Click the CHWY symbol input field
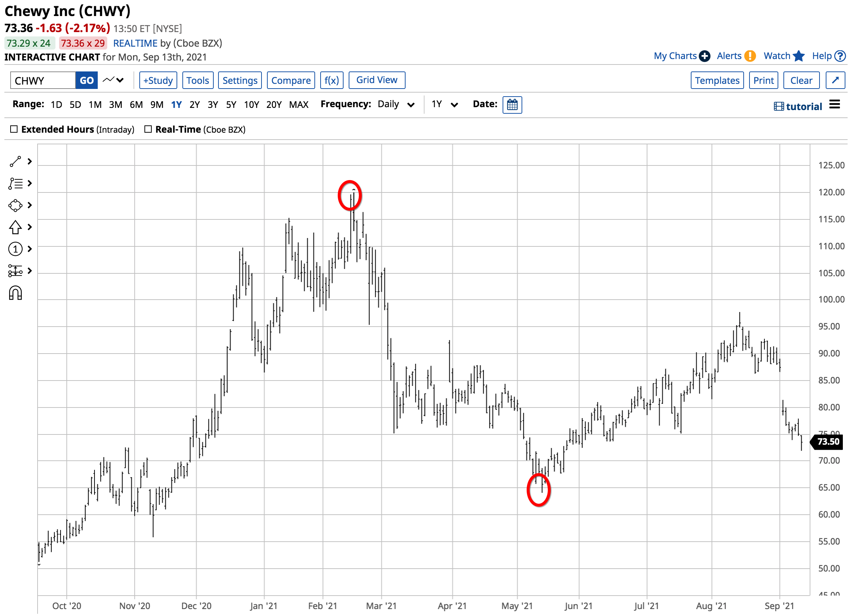This screenshot has width=860, height=616. (x=43, y=80)
